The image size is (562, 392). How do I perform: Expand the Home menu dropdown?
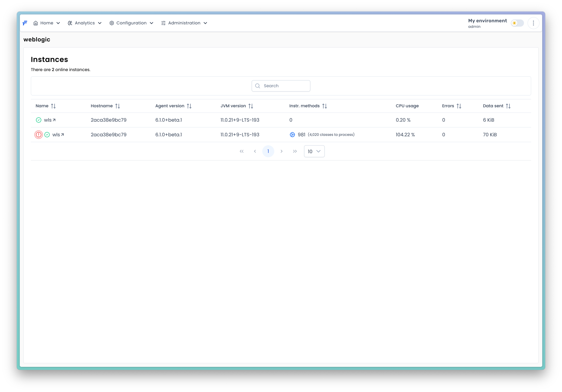tap(47, 23)
